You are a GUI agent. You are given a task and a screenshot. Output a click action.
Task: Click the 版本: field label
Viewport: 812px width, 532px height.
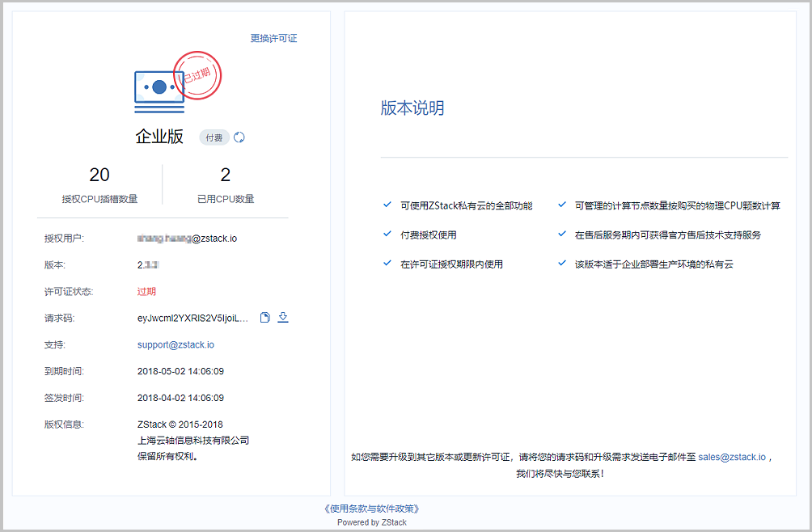(55, 265)
